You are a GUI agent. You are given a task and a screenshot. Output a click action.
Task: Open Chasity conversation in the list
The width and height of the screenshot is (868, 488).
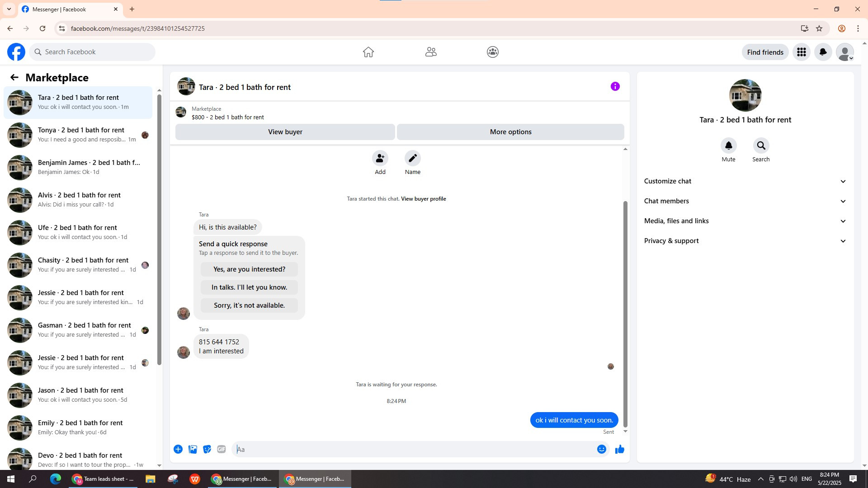click(78, 265)
